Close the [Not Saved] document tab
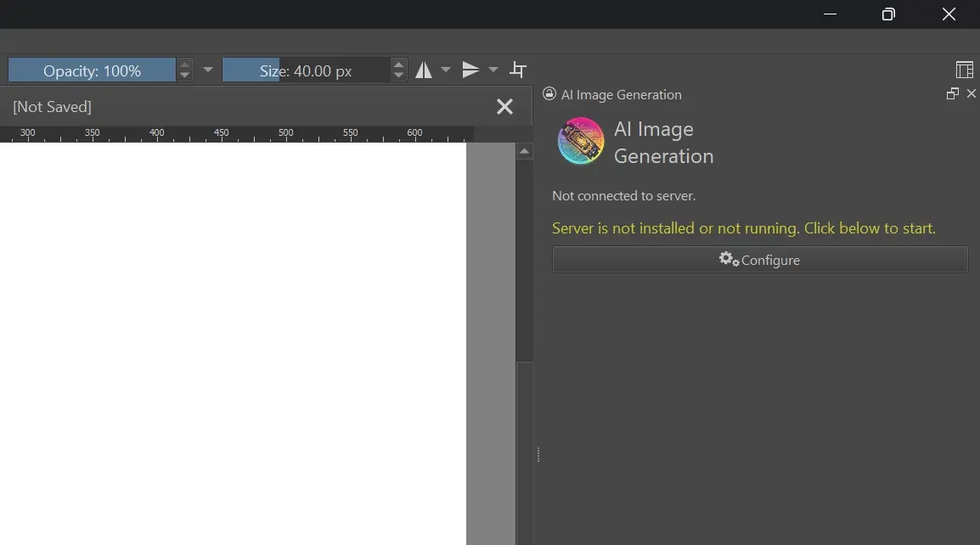Screen dimensions: 980x545 click(x=504, y=107)
